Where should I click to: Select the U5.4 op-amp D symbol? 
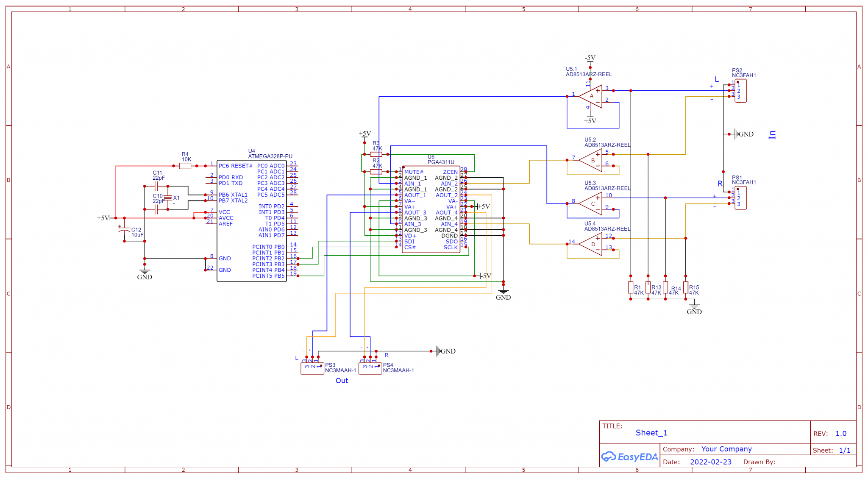click(590, 244)
